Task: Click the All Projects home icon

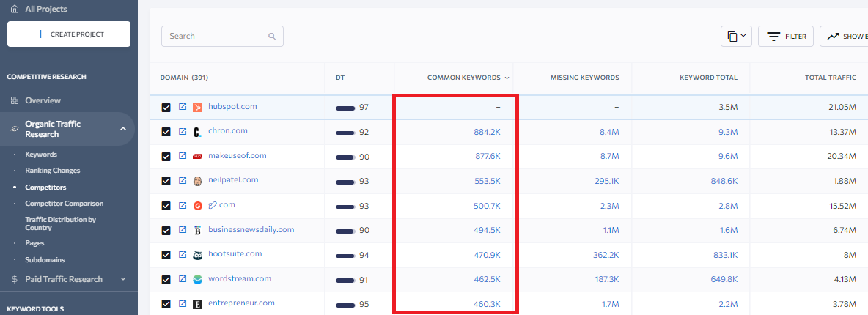Action: [15, 9]
